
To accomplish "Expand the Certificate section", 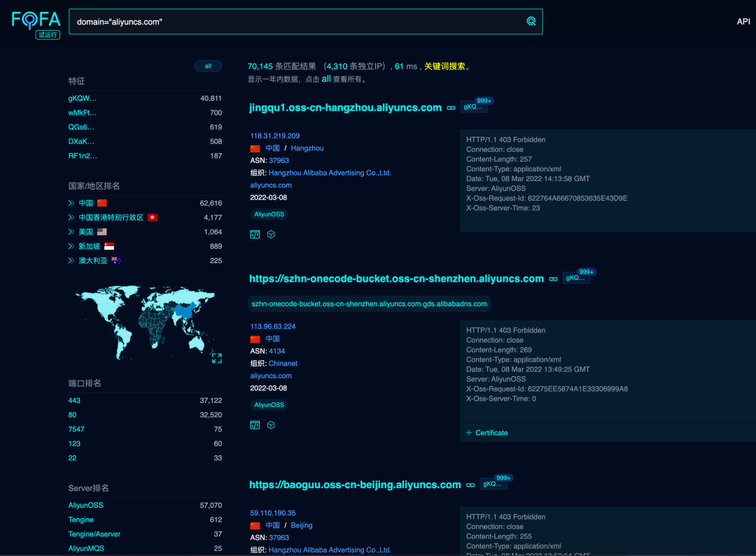I will (x=487, y=433).
